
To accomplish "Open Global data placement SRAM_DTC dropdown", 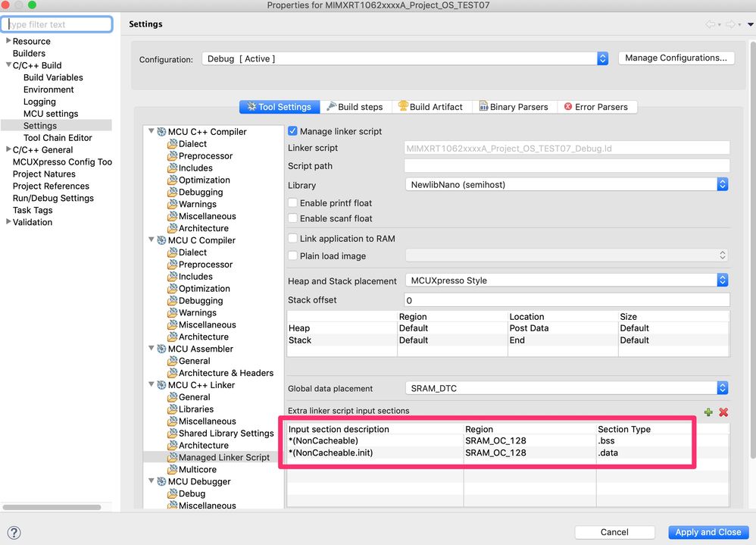I will pos(567,388).
